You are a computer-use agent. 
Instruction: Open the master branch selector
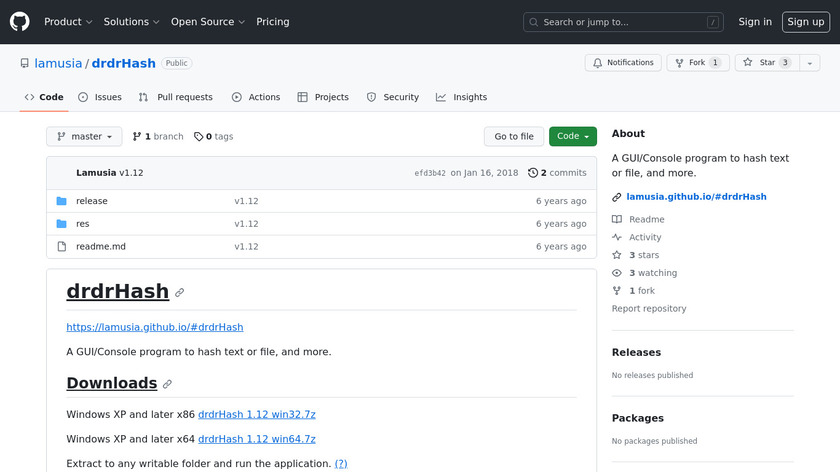tap(84, 137)
